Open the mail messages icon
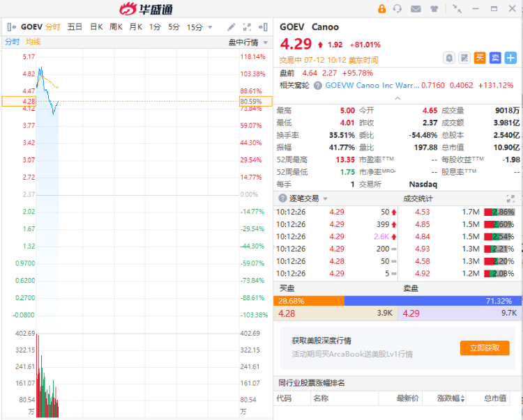 click(416, 9)
